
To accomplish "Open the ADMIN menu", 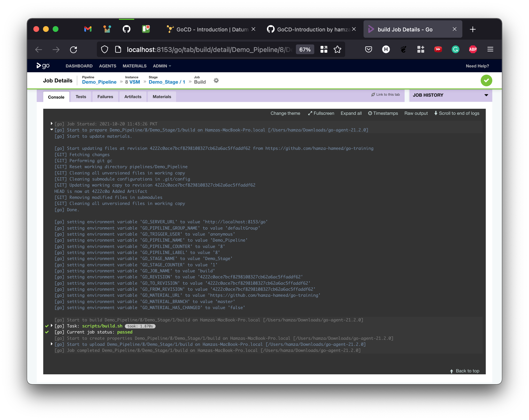I will click(162, 66).
